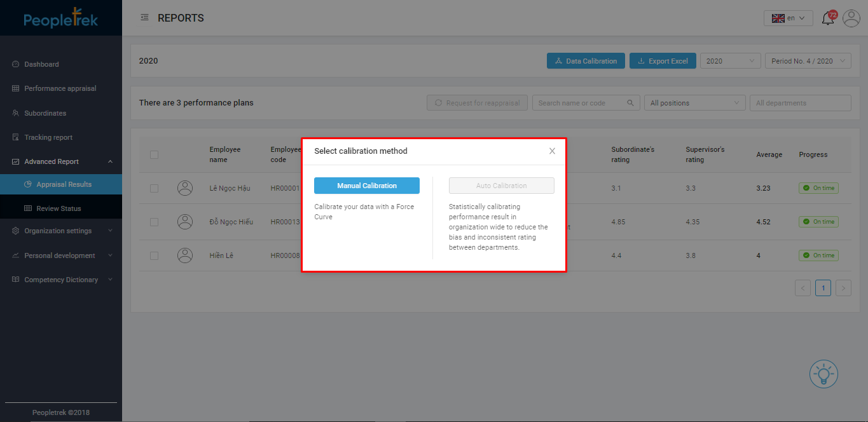Expand the All positions dropdown
The height and width of the screenshot is (422, 868).
tap(694, 103)
